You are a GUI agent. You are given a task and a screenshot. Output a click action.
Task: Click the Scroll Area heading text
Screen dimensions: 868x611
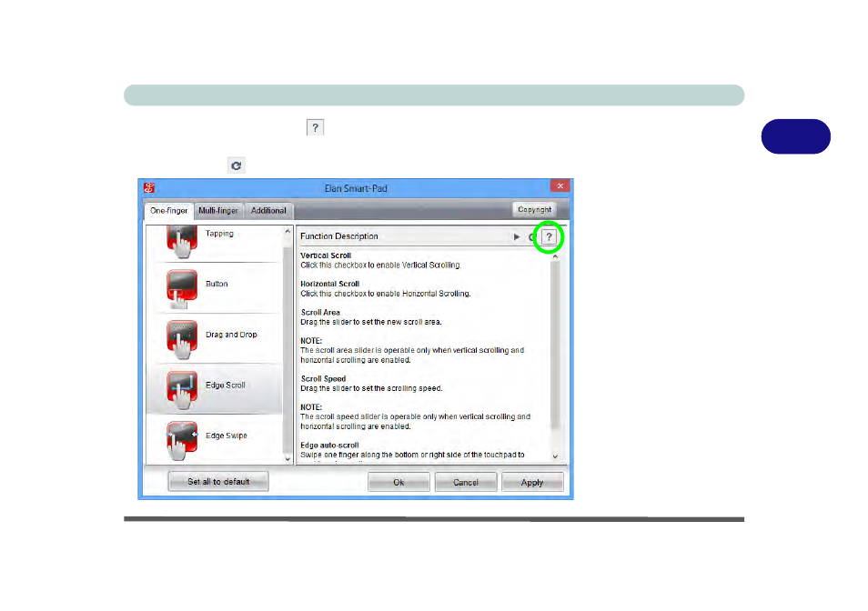tap(320, 313)
